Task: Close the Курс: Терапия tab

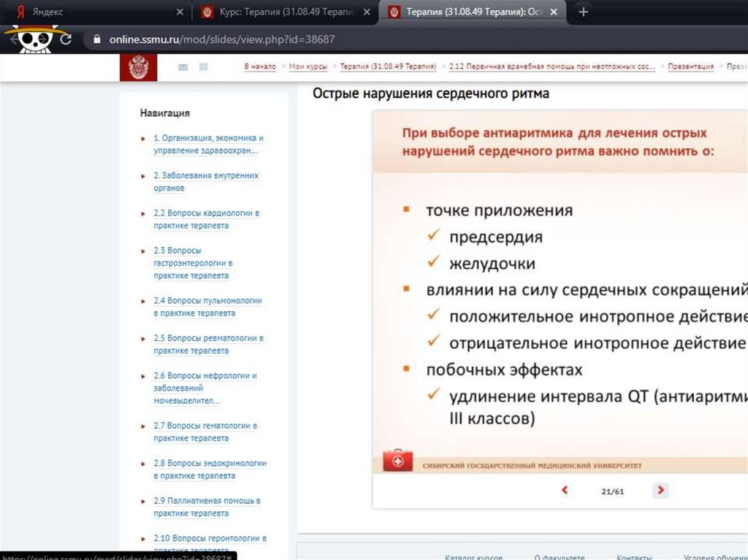Action: click(367, 12)
